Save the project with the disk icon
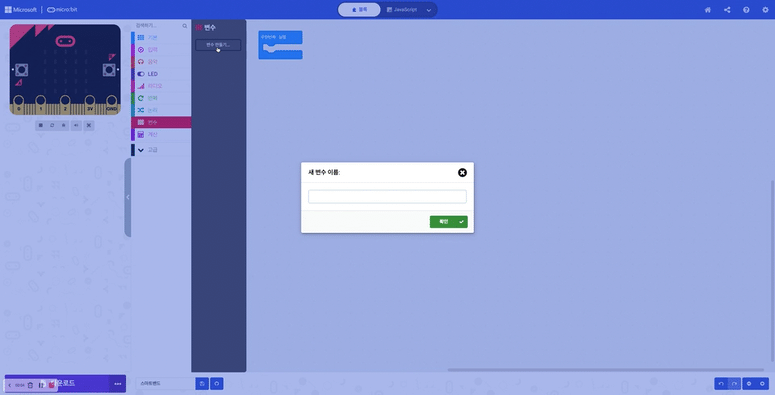 [x=202, y=384]
